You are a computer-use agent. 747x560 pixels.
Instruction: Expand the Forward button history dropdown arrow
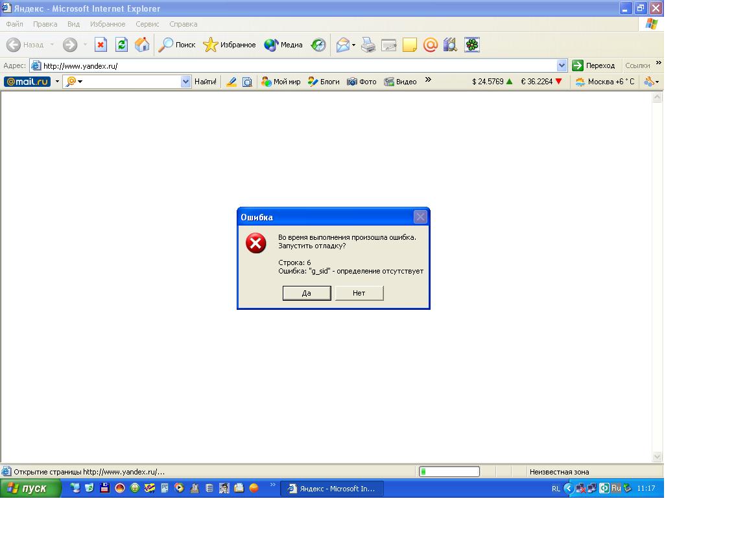(x=86, y=45)
